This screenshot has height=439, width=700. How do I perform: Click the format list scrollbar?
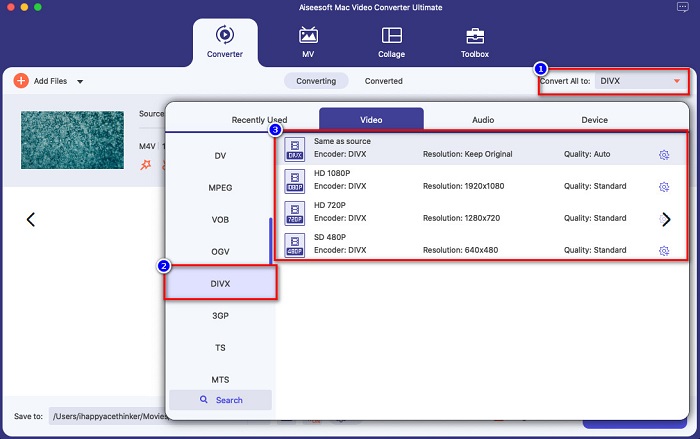click(x=270, y=241)
